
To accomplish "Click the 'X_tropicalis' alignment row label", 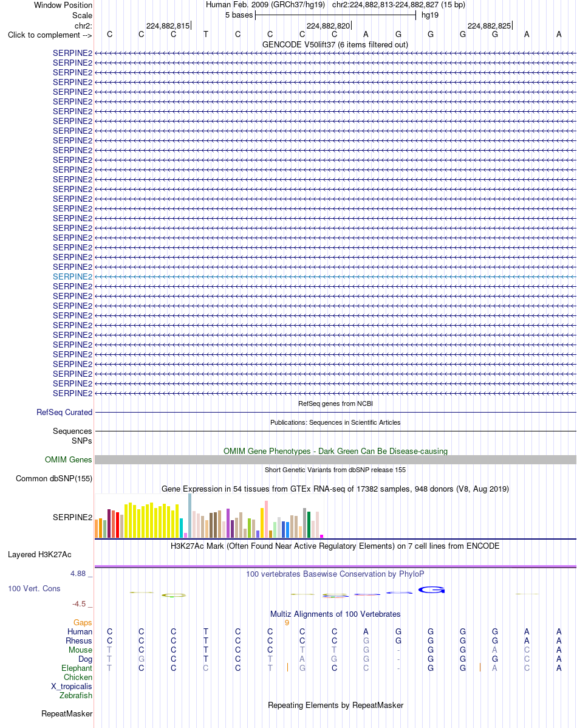I will tap(72, 687).
